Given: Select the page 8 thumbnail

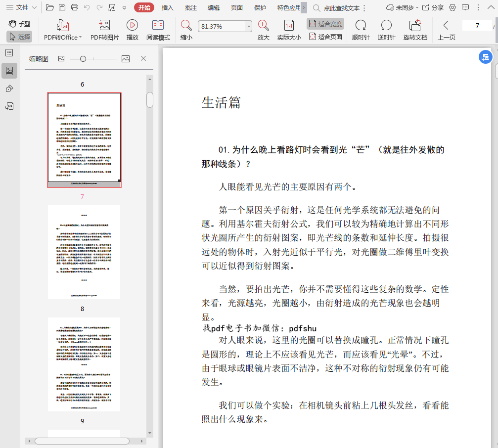Looking at the screenshot, I should (x=84, y=252).
